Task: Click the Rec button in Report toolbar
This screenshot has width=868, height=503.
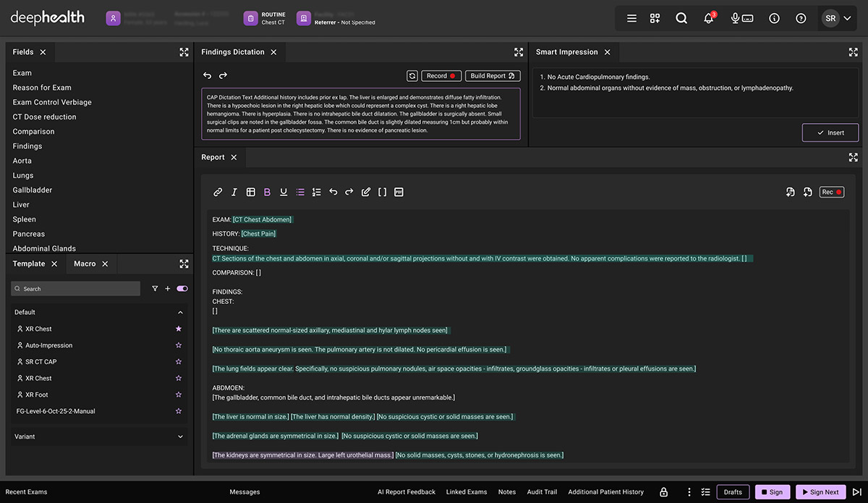Action: (832, 192)
